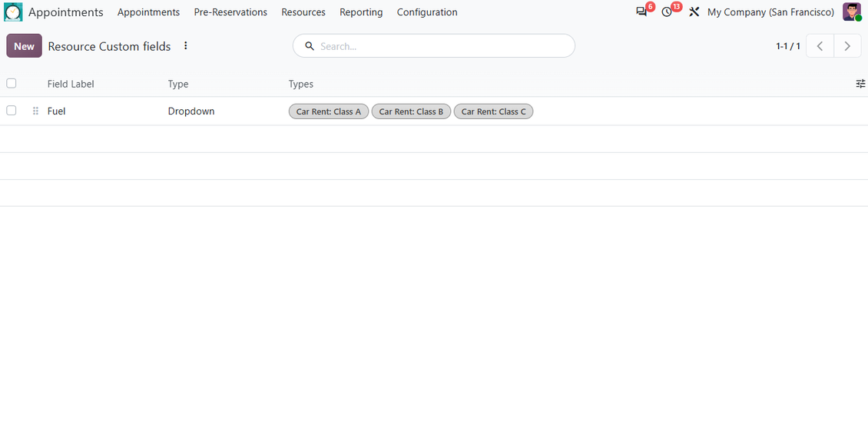This screenshot has width=868, height=422.
Task: Open the activities clock icon
Action: pyautogui.click(x=667, y=12)
